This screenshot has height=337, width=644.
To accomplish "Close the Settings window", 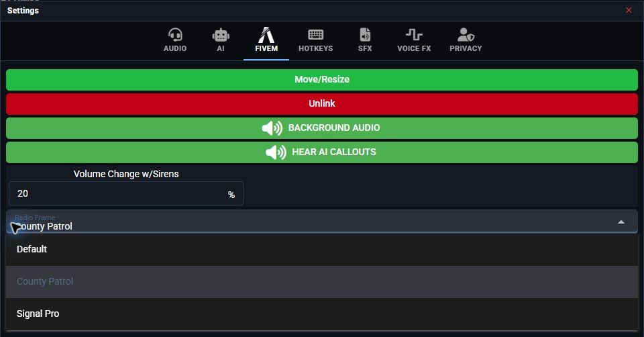I will [629, 10].
